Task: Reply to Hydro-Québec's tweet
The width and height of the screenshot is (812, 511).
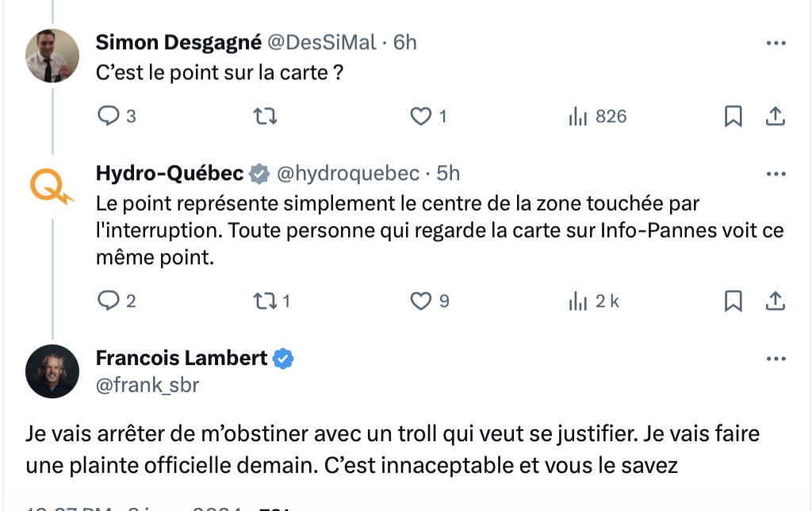Action: coord(117,301)
